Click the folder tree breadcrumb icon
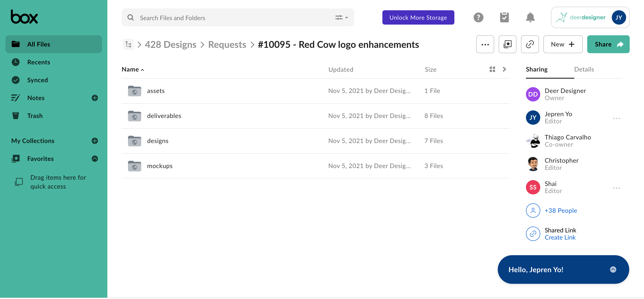The width and height of the screenshot is (644, 299). tap(128, 44)
